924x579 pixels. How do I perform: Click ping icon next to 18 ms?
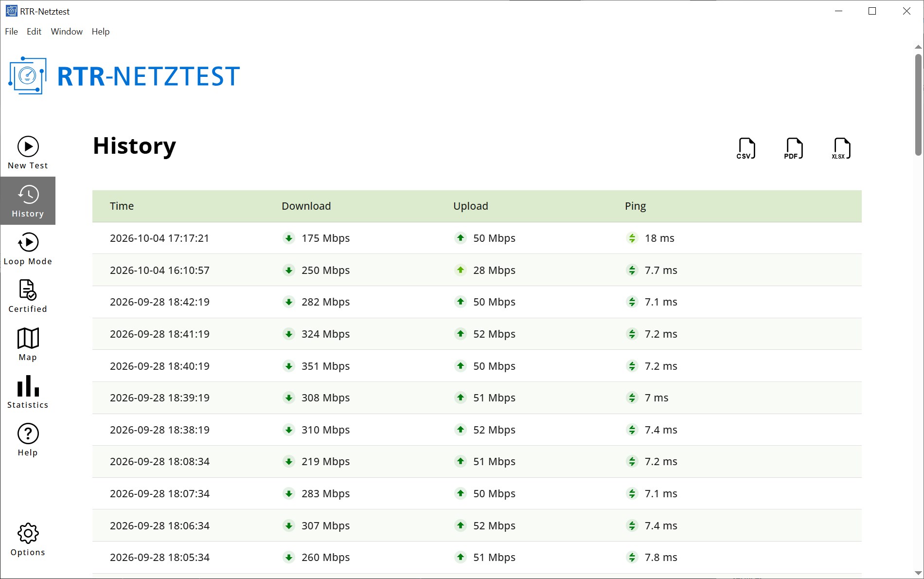tap(632, 238)
